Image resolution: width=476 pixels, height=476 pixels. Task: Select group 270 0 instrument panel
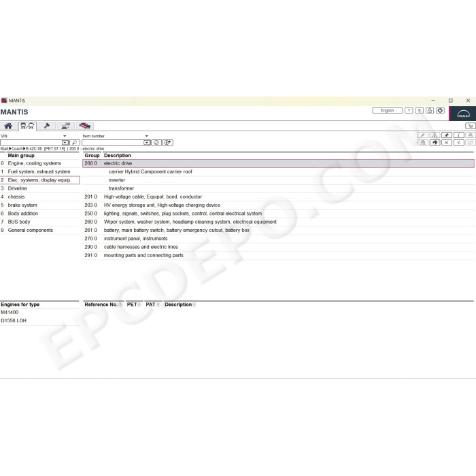point(278,239)
